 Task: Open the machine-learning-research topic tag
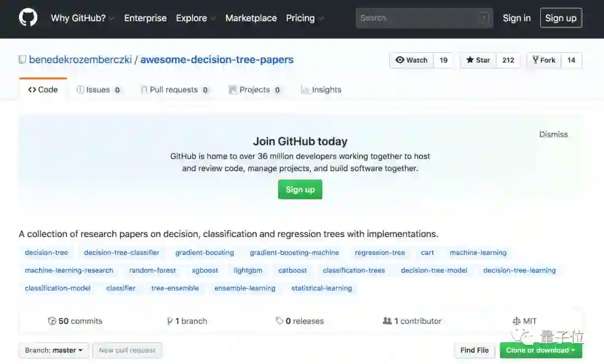coord(69,271)
